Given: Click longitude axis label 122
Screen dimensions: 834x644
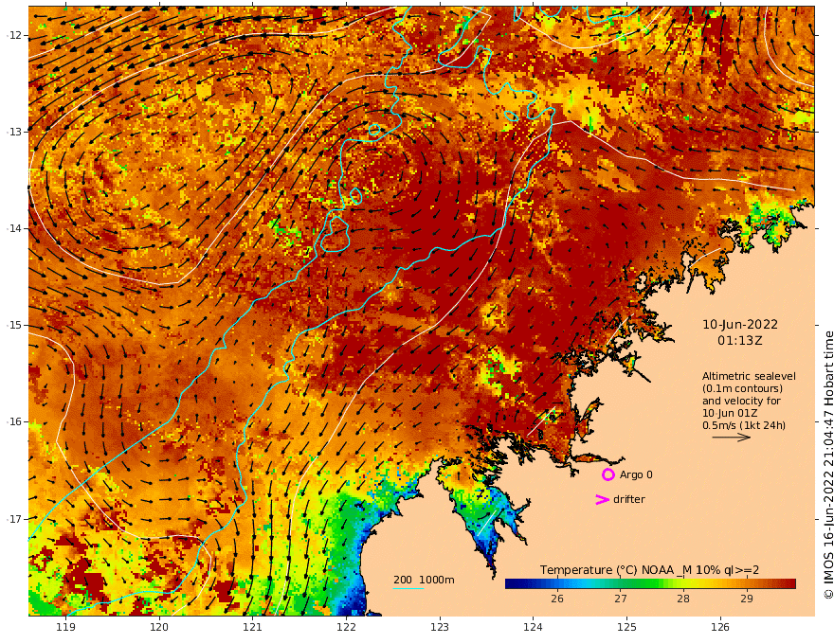Looking at the screenshot, I should click(346, 627).
